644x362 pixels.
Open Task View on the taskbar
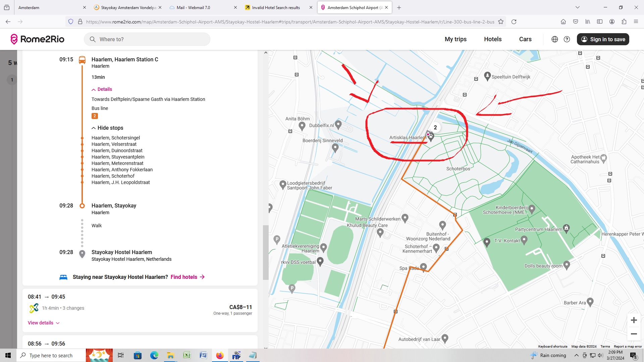tap(121, 355)
